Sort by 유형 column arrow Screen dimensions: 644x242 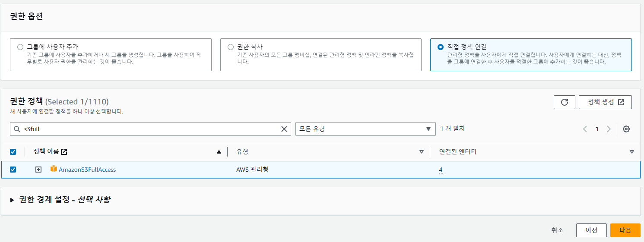click(422, 152)
